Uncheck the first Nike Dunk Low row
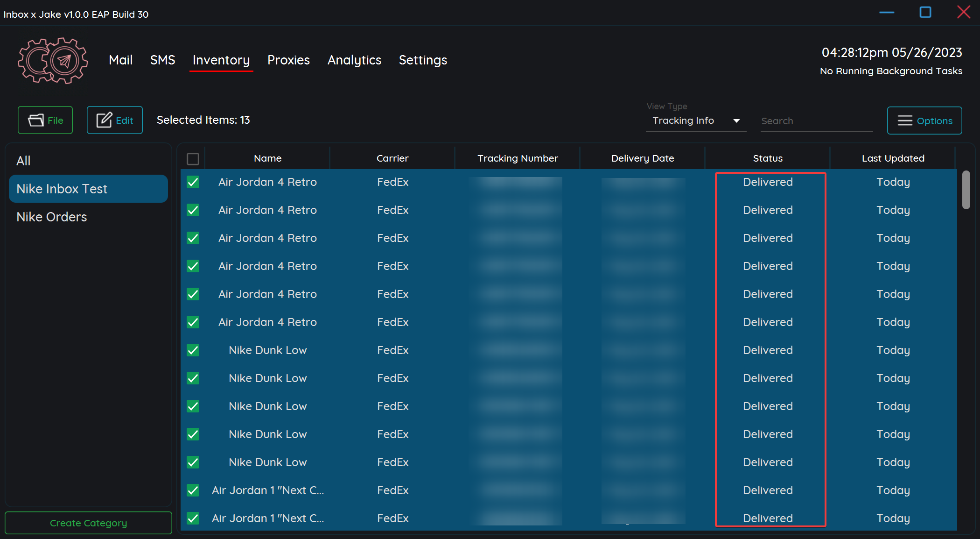 pos(193,350)
